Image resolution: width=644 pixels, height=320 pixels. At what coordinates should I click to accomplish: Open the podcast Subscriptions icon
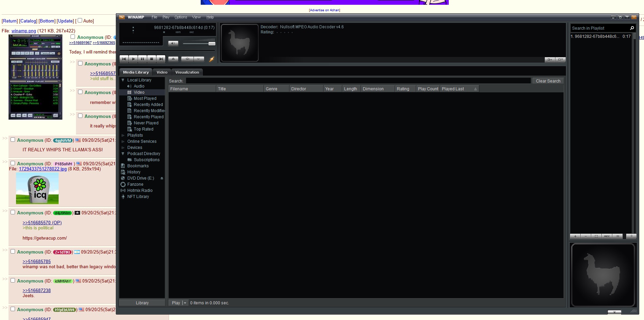point(129,160)
